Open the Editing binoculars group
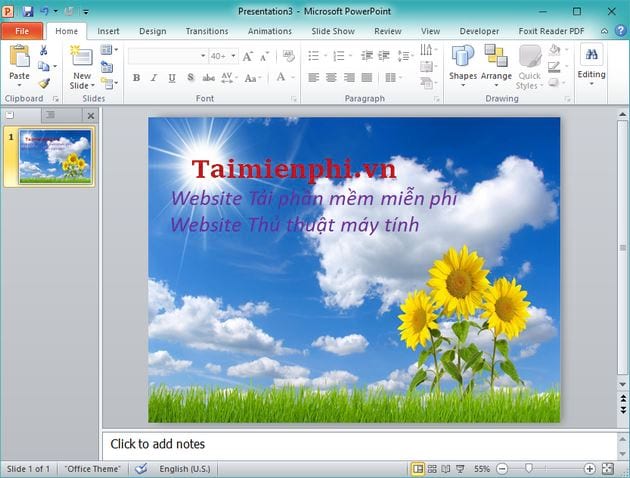The width and height of the screenshot is (630, 478). [x=591, y=64]
